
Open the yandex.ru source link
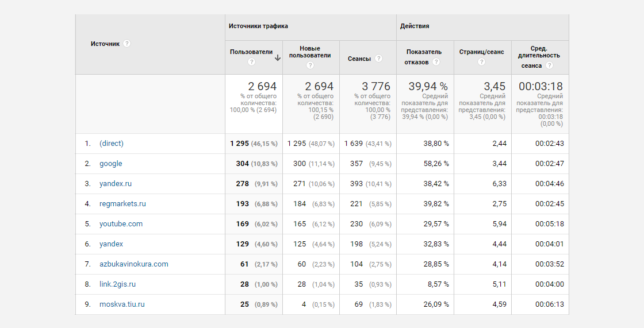[116, 183]
